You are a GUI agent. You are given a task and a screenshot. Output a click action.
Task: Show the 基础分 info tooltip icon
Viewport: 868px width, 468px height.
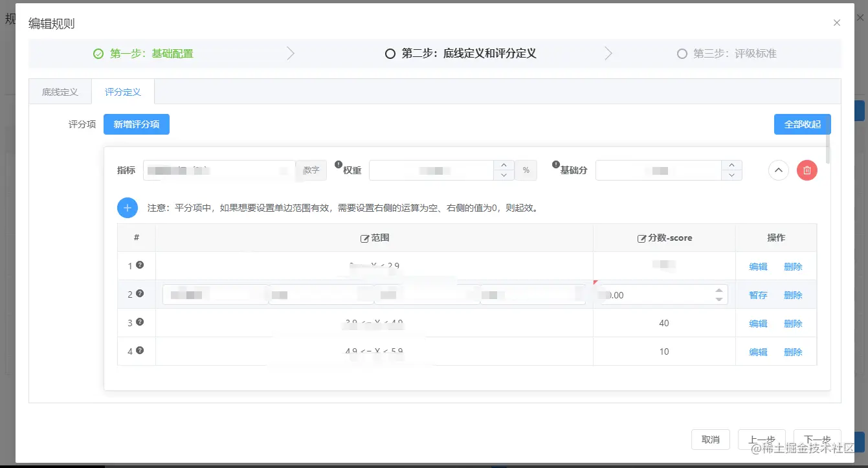point(555,164)
